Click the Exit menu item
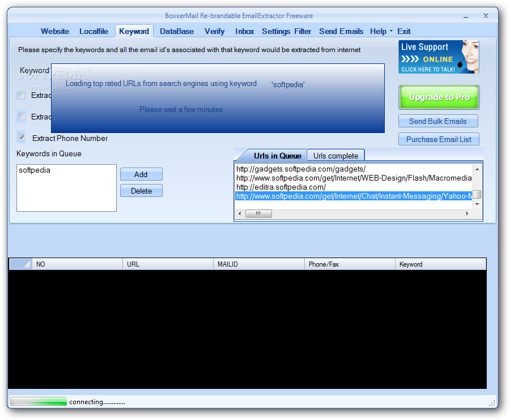The width and height of the screenshot is (510, 420). 404,32
